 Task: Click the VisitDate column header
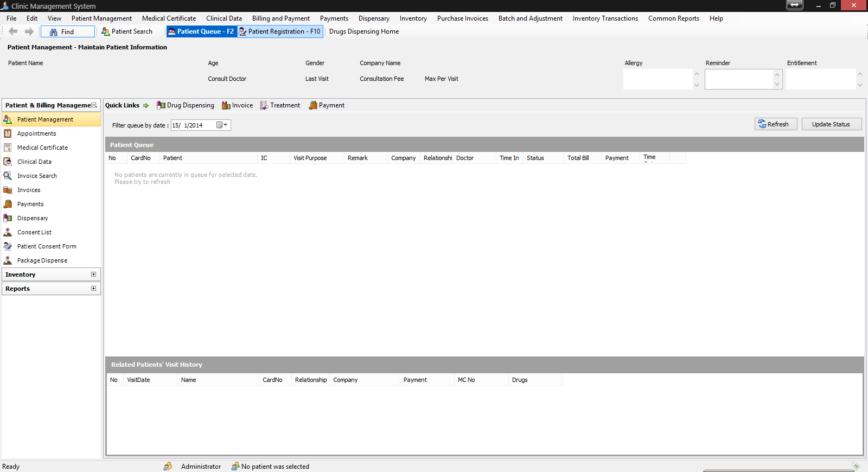pyautogui.click(x=150, y=380)
